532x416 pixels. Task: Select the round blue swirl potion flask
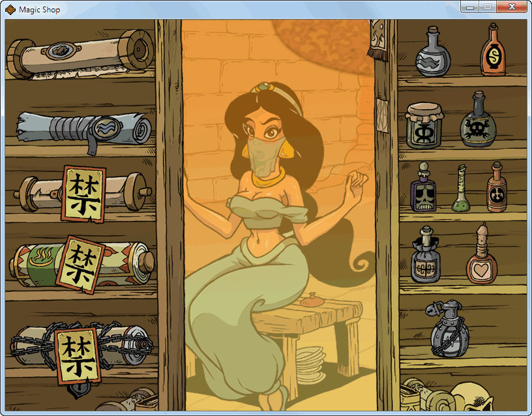433,55
